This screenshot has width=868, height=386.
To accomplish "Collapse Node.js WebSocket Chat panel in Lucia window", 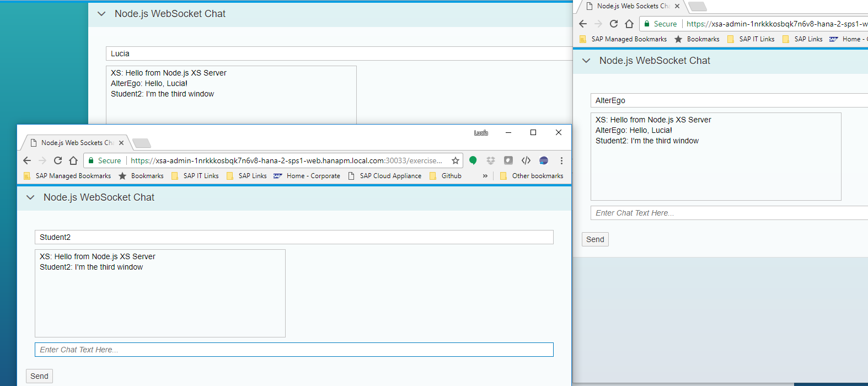I will (101, 14).
